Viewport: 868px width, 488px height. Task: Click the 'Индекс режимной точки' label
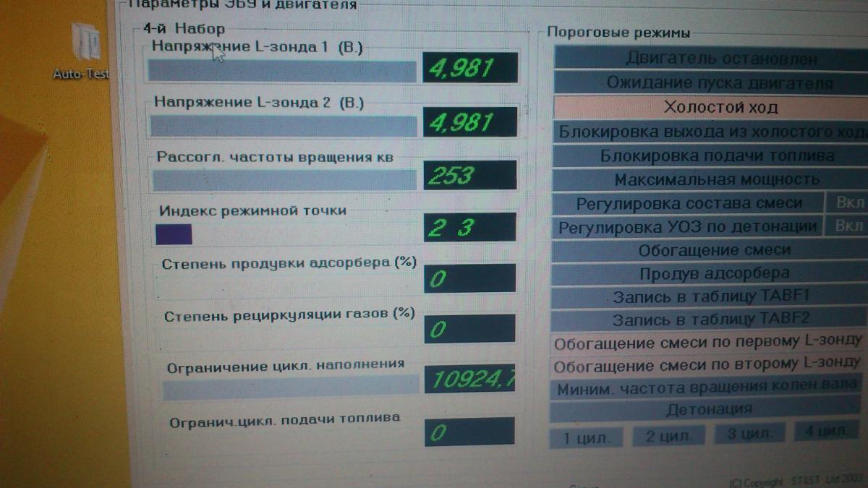pos(252,211)
